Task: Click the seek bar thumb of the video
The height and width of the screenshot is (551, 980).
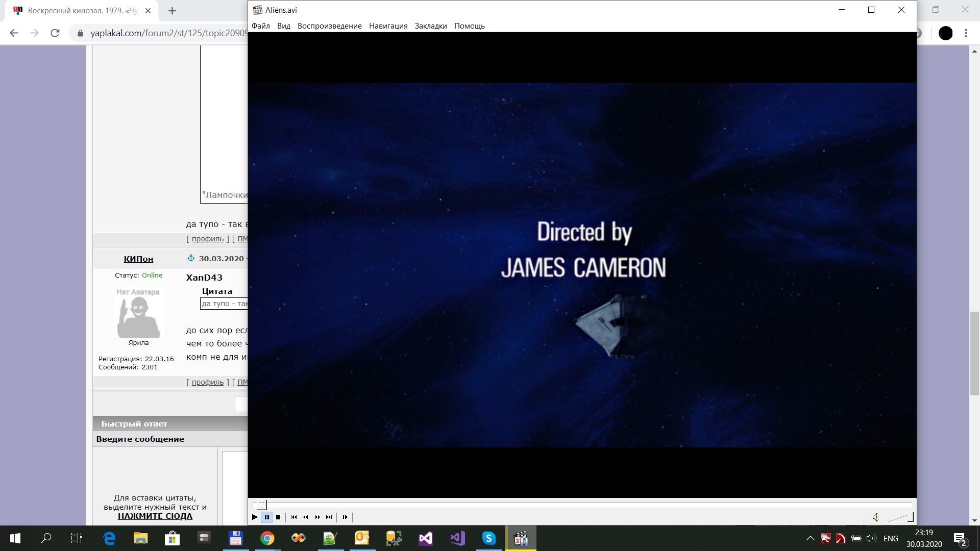Action: [x=261, y=505]
